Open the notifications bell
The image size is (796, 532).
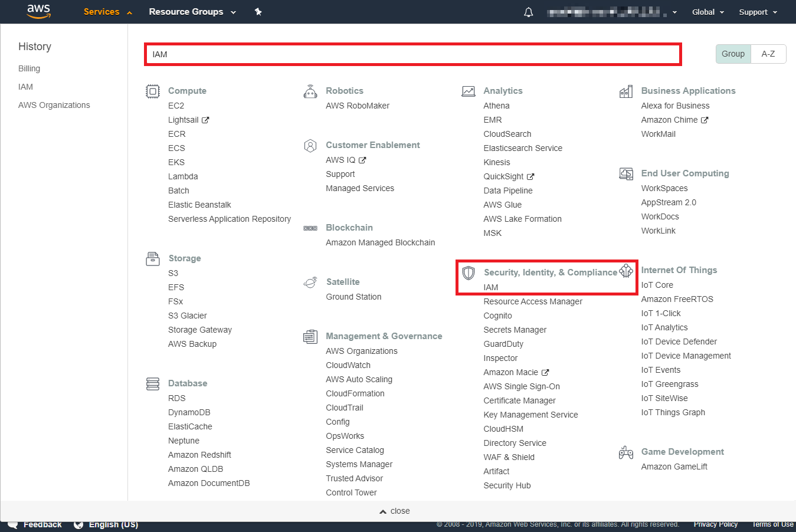click(529, 12)
